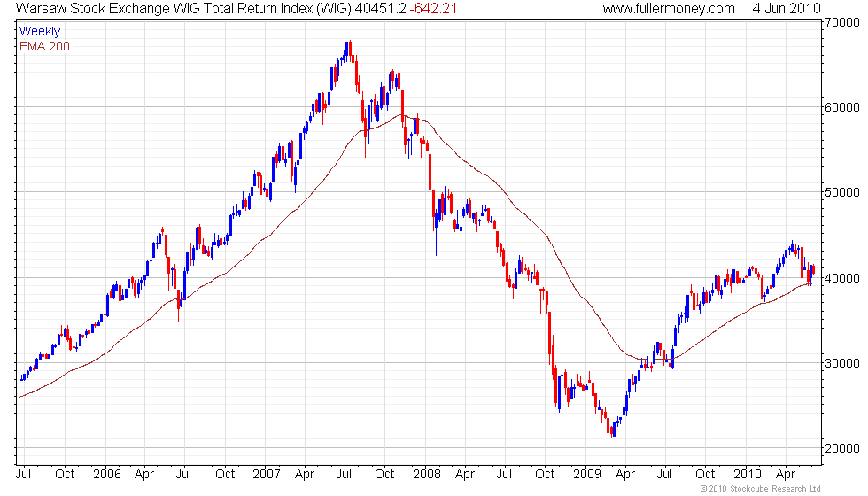Click the Warsaw Stock Exchange WIG chart title

click(x=183, y=8)
